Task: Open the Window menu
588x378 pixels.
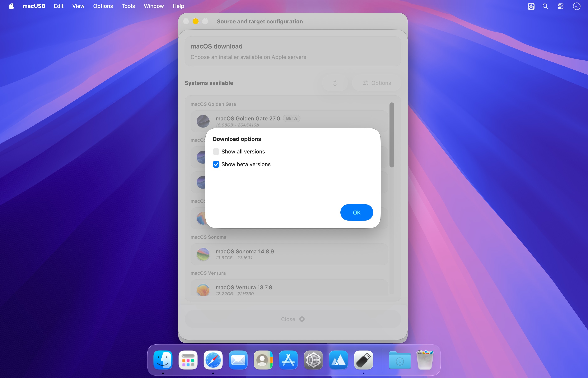Action: (x=154, y=6)
